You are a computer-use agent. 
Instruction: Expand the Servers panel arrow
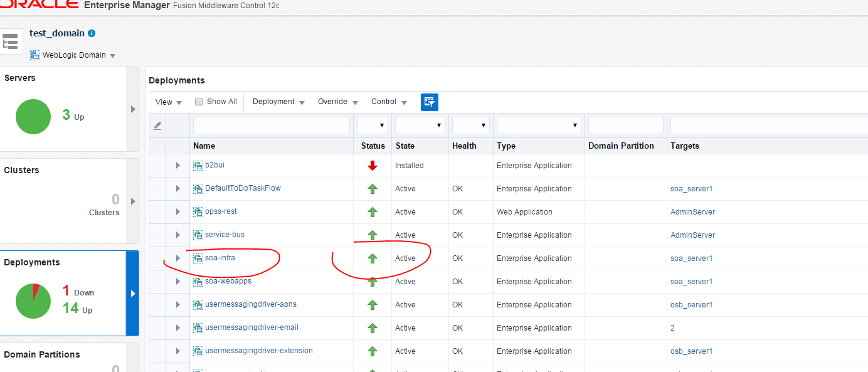coord(132,109)
